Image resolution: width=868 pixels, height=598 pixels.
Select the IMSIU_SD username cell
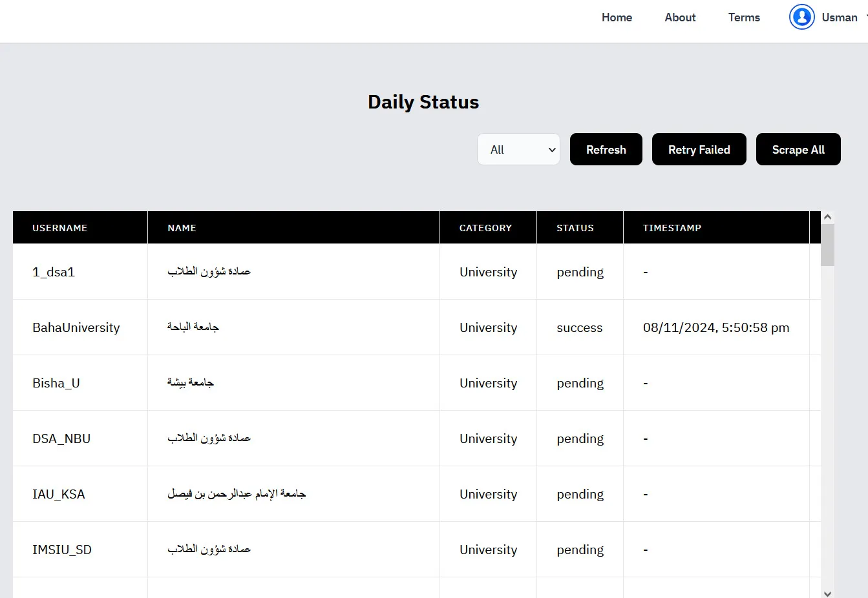(x=80, y=550)
